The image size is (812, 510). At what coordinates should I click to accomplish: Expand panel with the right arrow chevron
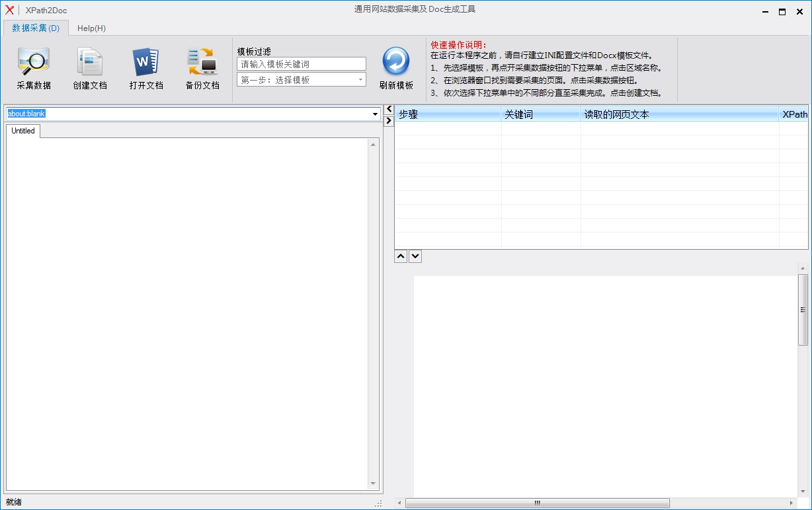point(388,121)
